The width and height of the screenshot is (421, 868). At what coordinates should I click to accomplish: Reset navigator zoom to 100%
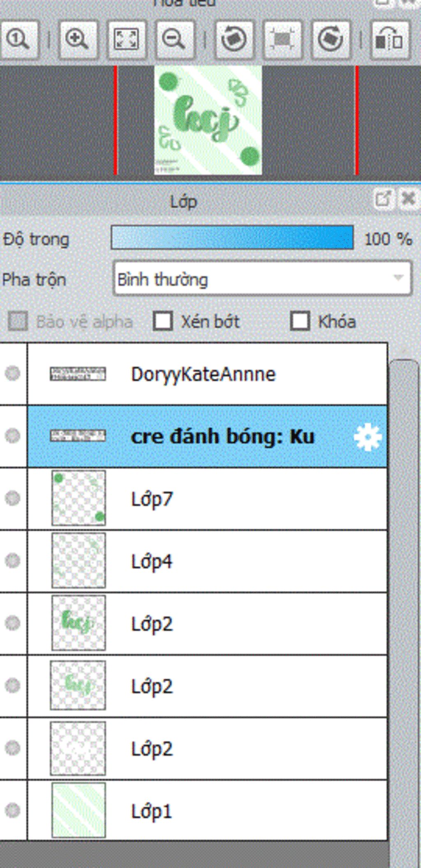tap(18, 40)
